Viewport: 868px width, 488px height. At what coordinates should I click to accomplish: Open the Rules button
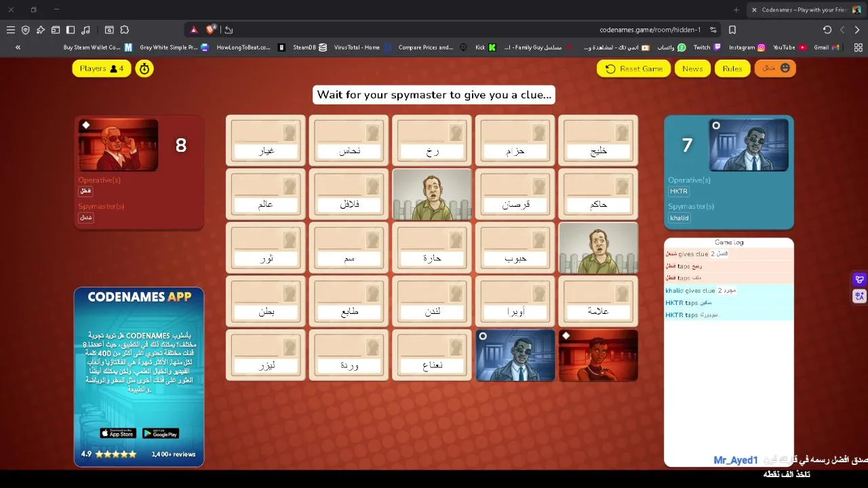point(732,68)
